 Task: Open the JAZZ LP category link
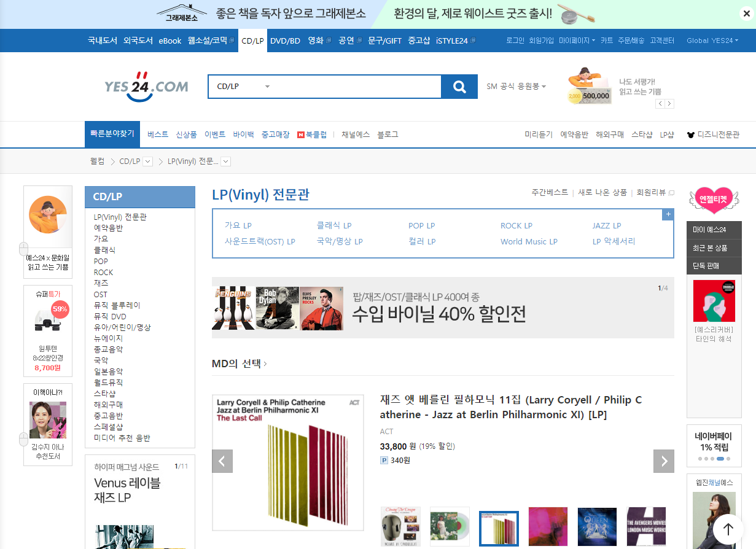coord(607,225)
